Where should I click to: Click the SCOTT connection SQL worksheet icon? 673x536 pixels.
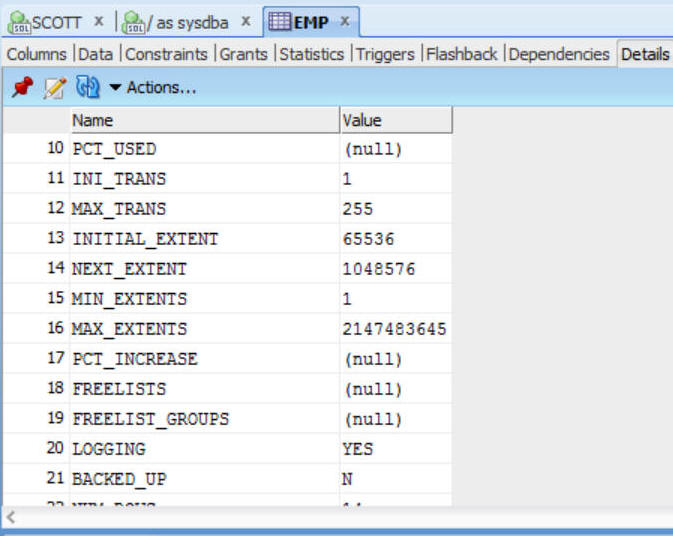click(x=18, y=21)
